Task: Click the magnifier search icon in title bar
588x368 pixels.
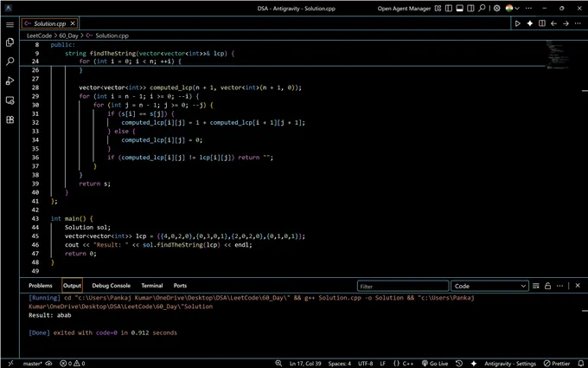Action: pyautogui.click(x=482, y=9)
